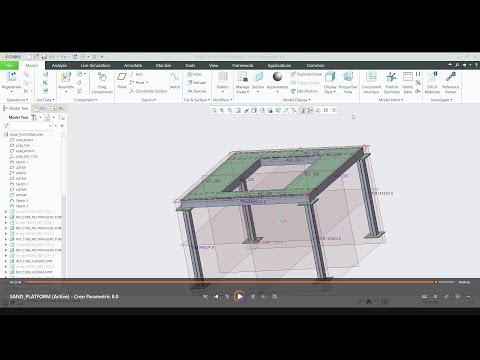Switch to the Analysis tab
Screen dimensions: 480x360
tap(60, 65)
